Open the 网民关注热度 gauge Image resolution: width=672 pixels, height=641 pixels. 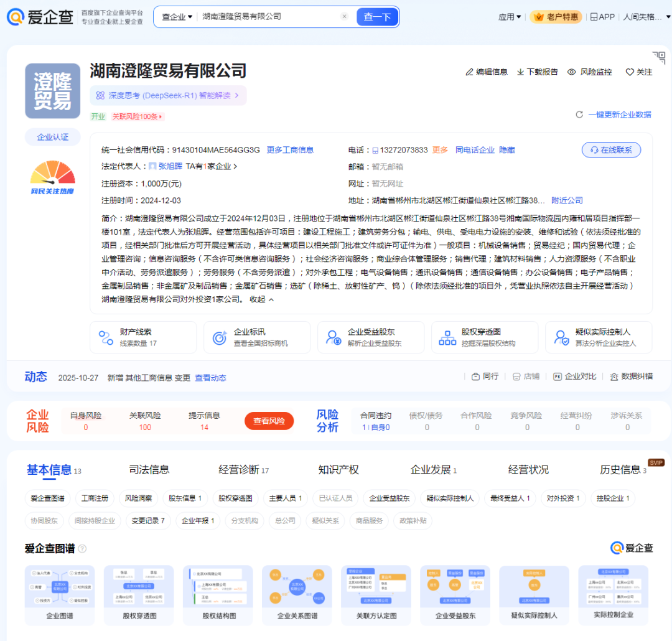52,177
